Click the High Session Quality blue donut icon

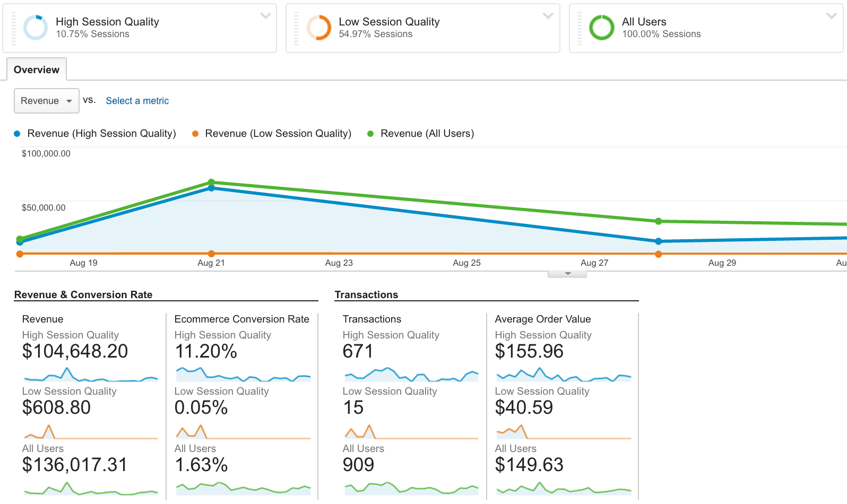pyautogui.click(x=36, y=28)
